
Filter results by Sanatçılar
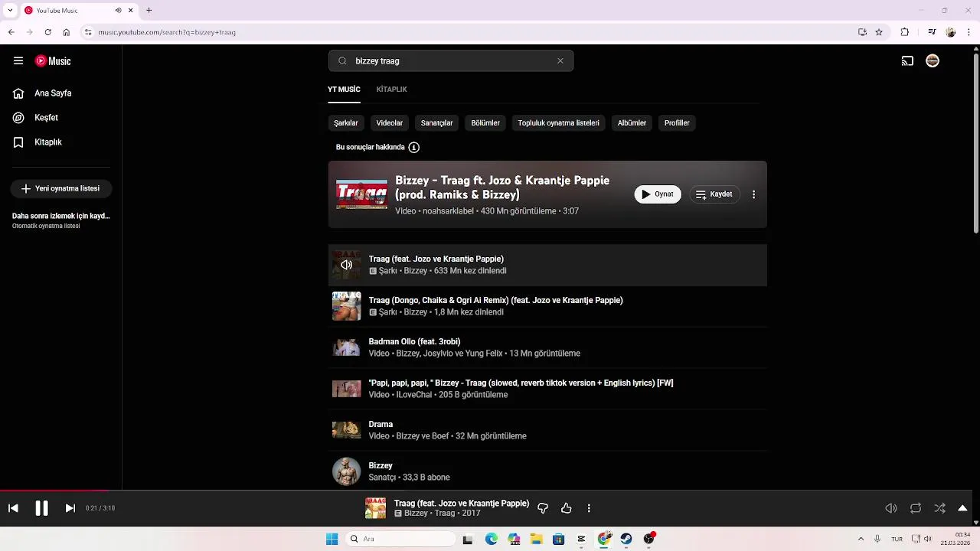436,123
